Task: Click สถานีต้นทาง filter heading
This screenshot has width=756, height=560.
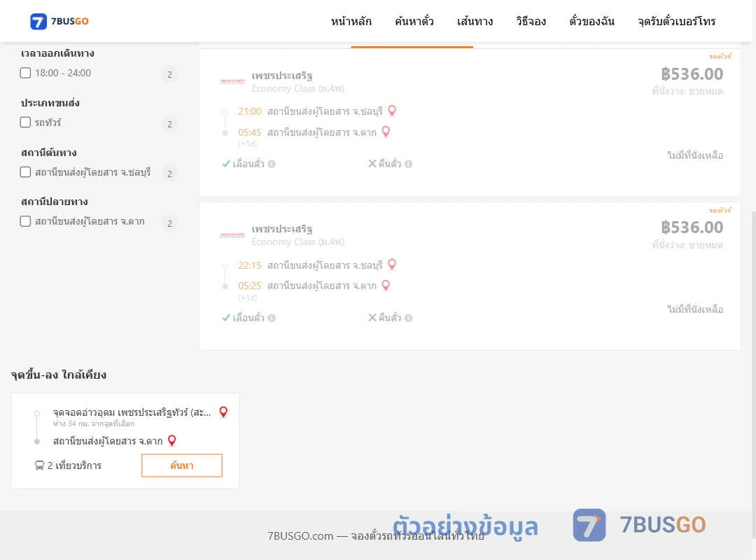Action: pyautogui.click(x=49, y=153)
